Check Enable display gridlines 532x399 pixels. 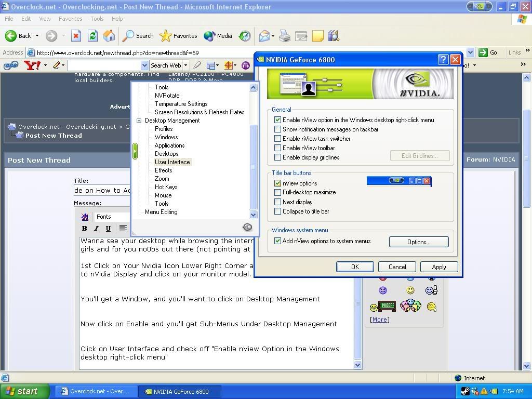tap(277, 157)
